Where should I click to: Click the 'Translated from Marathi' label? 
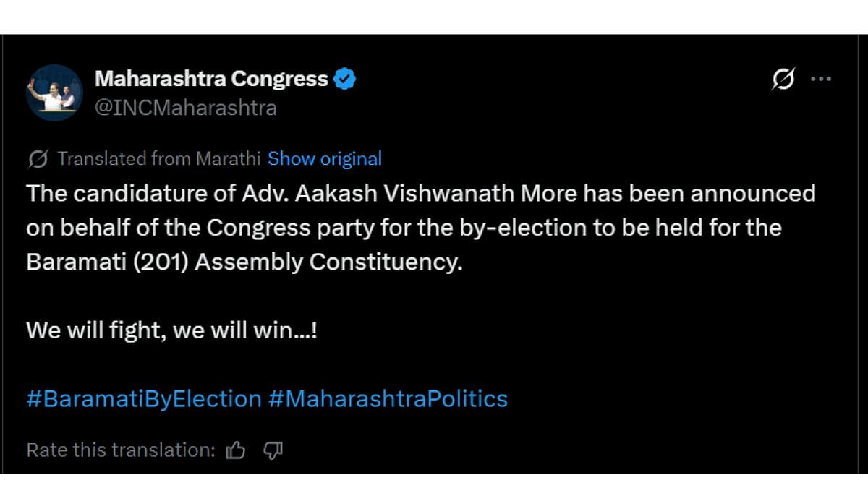tap(159, 159)
